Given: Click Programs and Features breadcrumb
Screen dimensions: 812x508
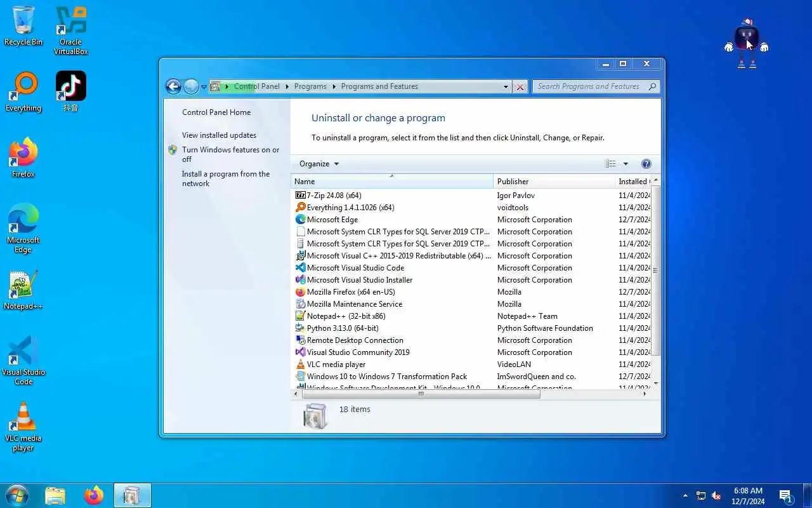Looking at the screenshot, I should click(379, 86).
